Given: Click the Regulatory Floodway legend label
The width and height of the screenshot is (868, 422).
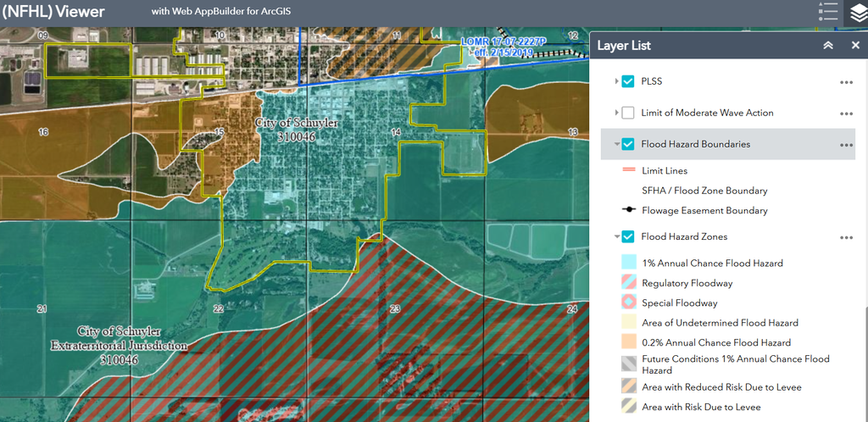Looking at the screenshot, I should pyautogui.click(x=687, y=283).
